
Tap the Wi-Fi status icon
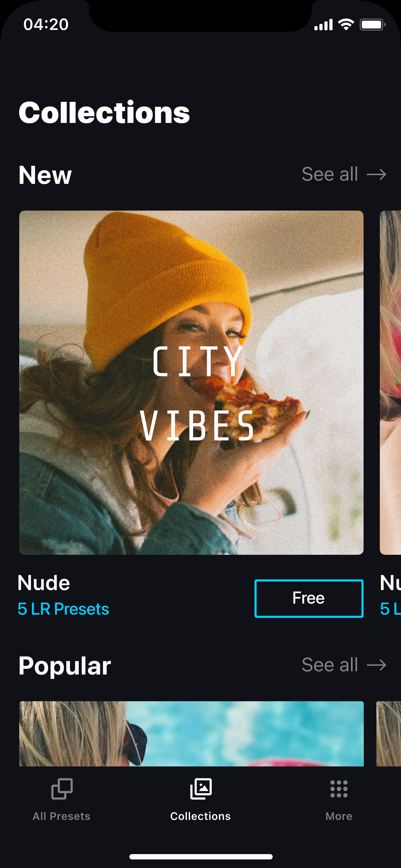[x=346, y=25]
